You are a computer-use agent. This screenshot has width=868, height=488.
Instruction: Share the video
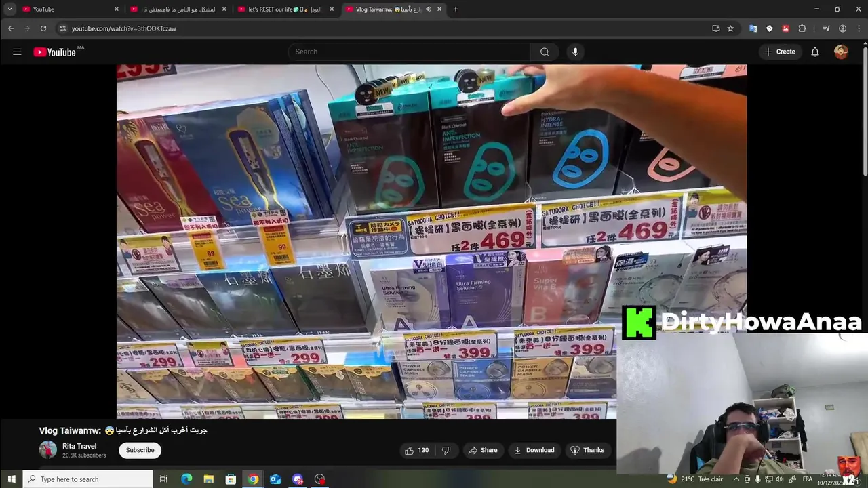(x=483, y=450)
